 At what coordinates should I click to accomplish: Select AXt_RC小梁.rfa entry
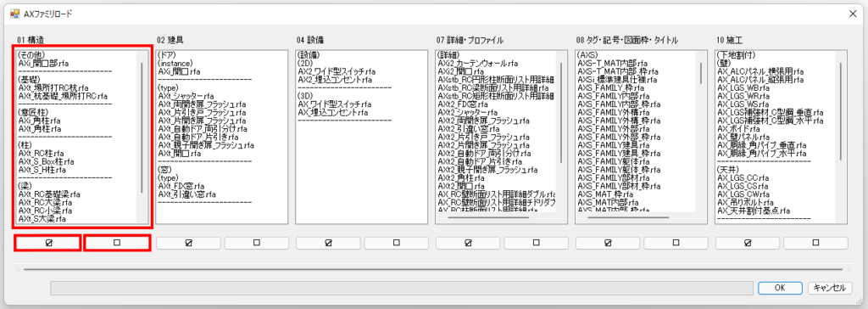click(x=46, y=211)
